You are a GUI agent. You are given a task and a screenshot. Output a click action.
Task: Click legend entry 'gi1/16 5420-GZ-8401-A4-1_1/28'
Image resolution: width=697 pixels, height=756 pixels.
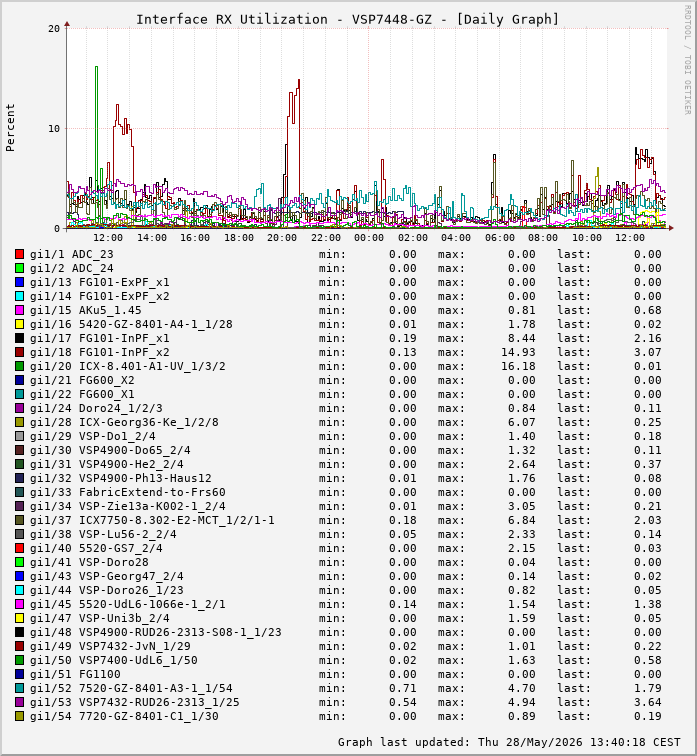(x=131, y=324)
